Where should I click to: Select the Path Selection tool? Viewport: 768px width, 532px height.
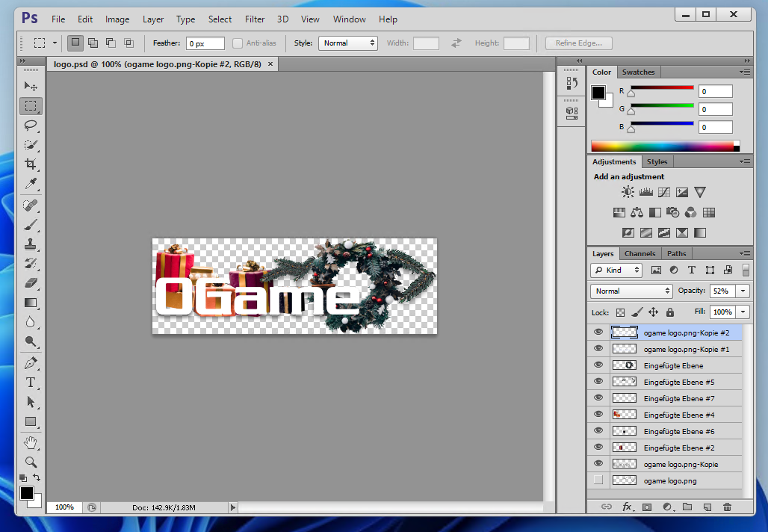click(x=31, y=402)
